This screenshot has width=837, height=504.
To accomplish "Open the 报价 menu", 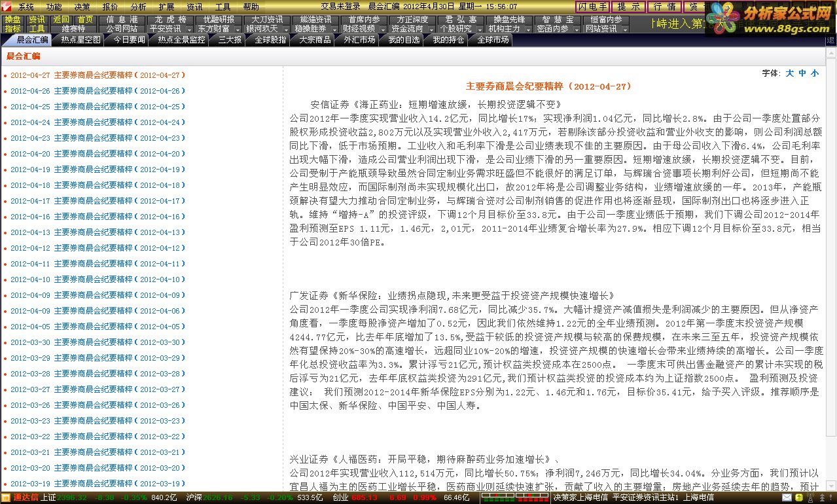I will [x=110, y=7].
